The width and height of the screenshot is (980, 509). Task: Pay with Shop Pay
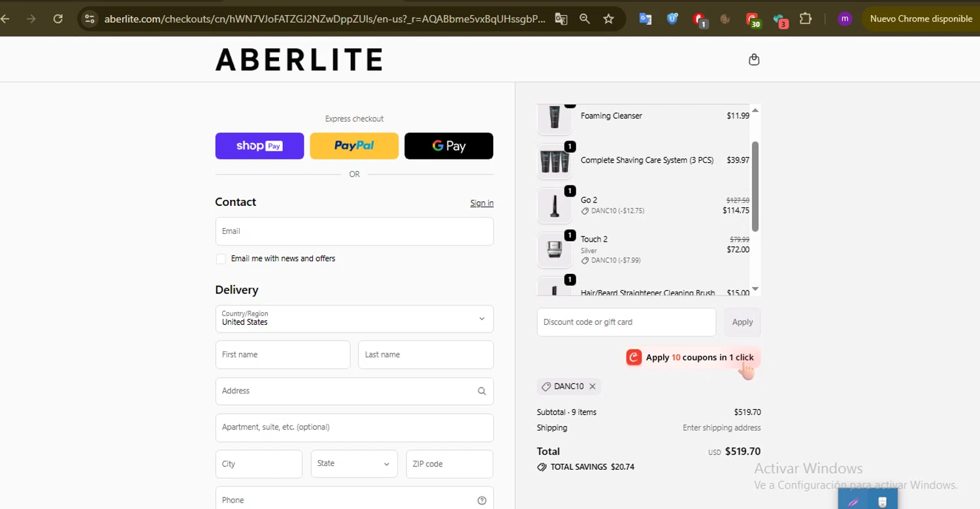[x=259, y=146]
